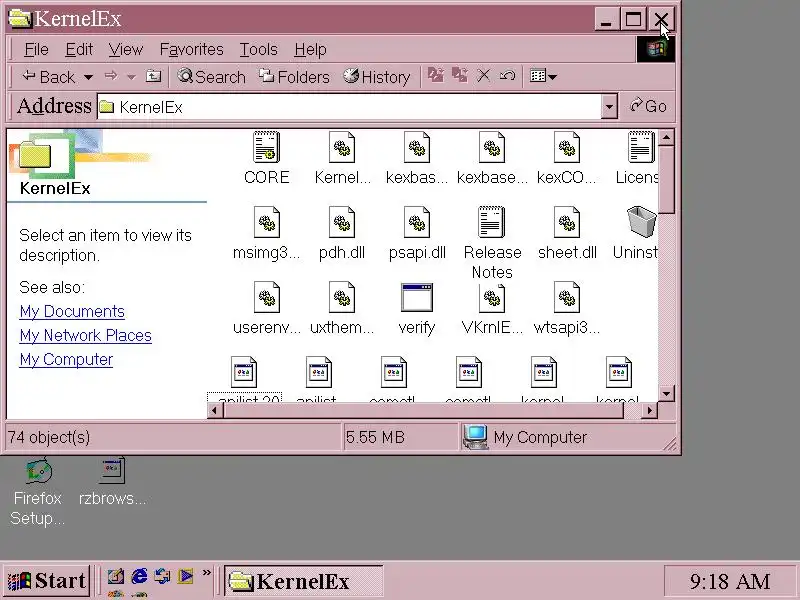Open the My Documents link
Image resolution: width=800 pixels, height=600 pixels.
pyautogui.click(x=72, y=311)
